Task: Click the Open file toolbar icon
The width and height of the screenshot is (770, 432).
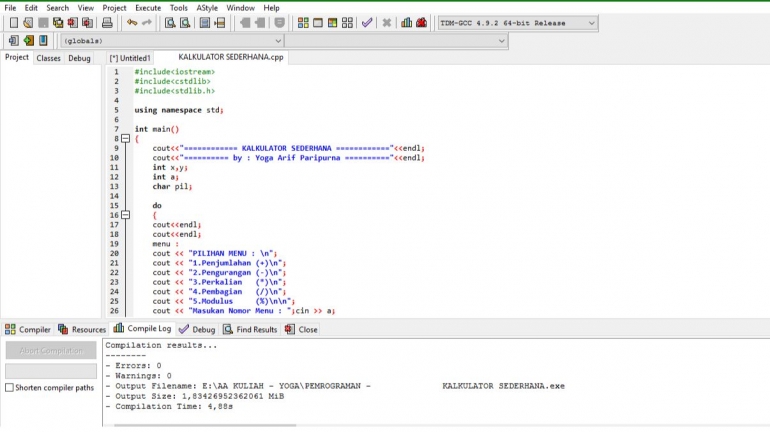Action: pyautogui.click(x=28, y=23)
